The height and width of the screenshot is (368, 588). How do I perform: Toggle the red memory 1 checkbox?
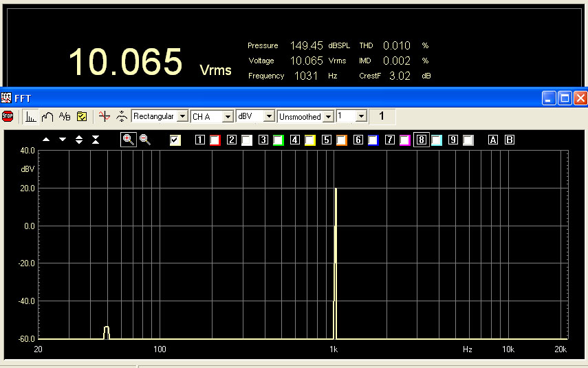coord(215,140)
